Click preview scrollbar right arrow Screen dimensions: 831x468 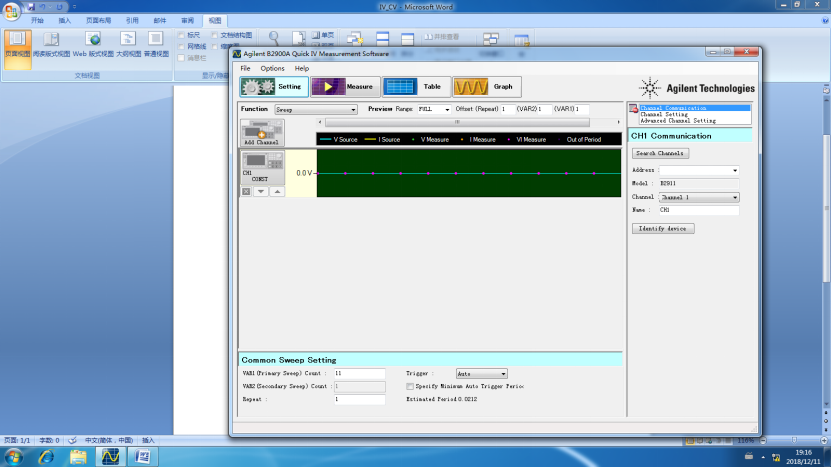[x=618, y=122]
